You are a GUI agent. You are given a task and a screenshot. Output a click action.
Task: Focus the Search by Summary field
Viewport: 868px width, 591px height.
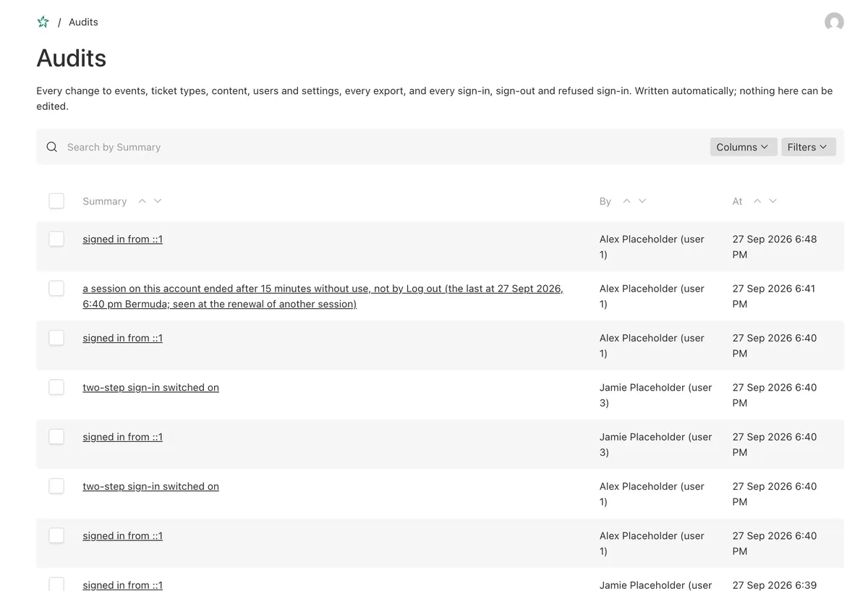[x=383, y=147]
